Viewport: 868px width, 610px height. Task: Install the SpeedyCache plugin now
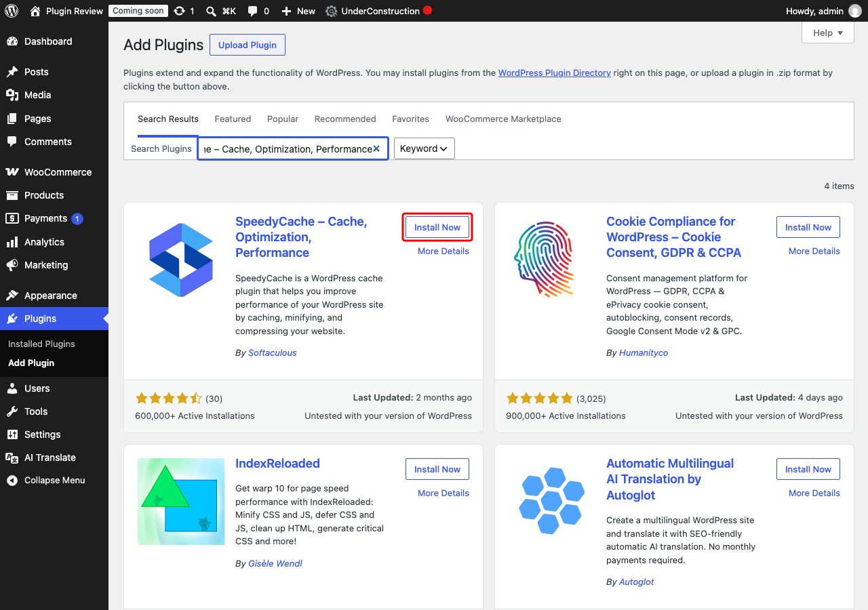click(x=437, y=227)
